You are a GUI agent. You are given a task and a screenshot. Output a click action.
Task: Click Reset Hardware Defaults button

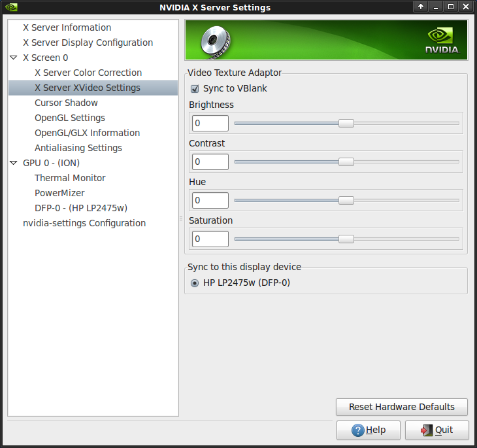tap(402, 407)
